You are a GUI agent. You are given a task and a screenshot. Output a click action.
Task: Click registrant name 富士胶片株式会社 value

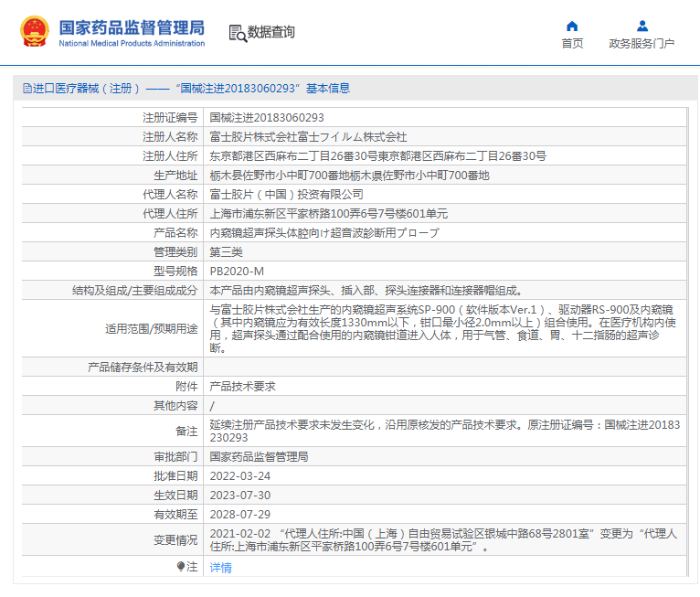[308, 136]
